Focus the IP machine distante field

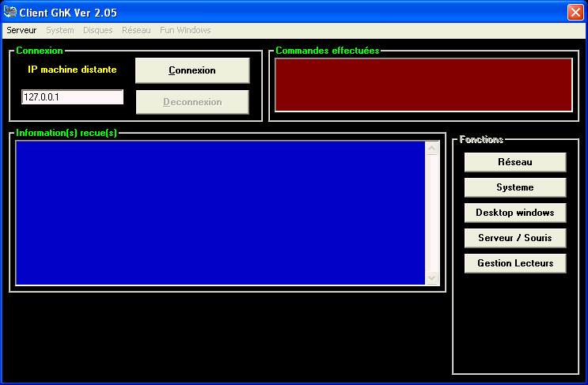(x=72, y=97)
